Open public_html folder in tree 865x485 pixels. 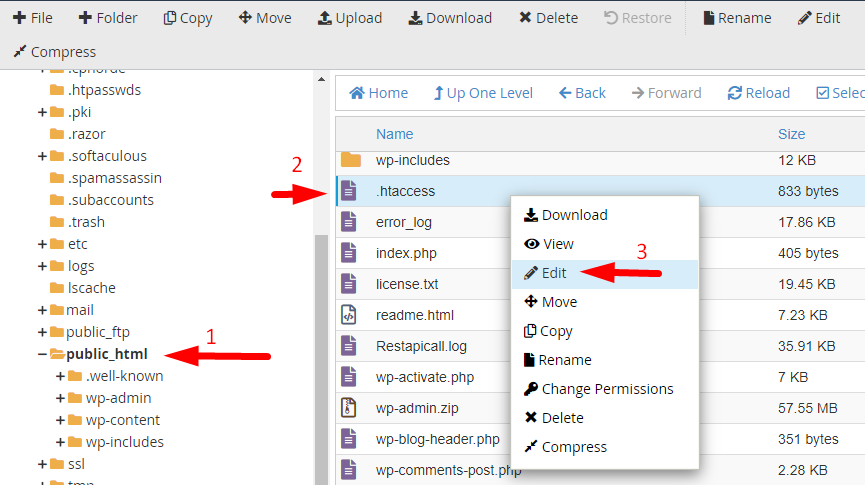click(107, 354)
